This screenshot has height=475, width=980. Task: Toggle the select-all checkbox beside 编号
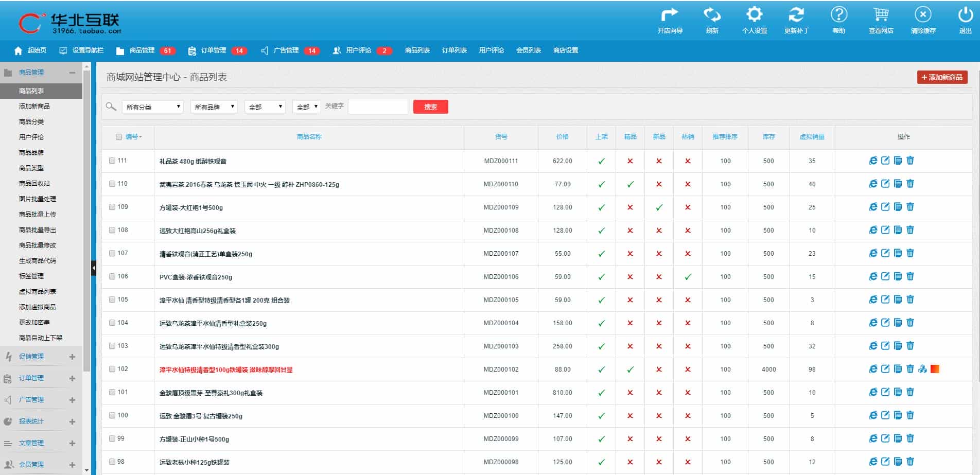(119, 137)
